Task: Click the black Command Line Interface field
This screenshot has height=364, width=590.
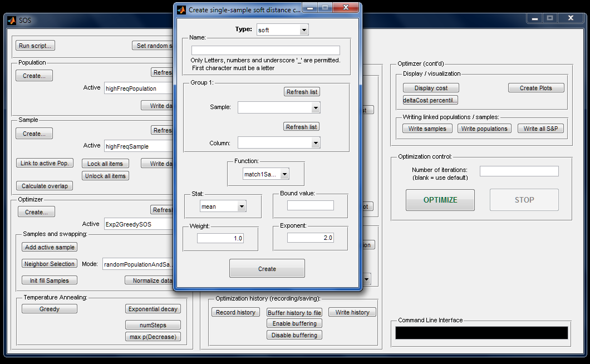Action: click(481, 333)
